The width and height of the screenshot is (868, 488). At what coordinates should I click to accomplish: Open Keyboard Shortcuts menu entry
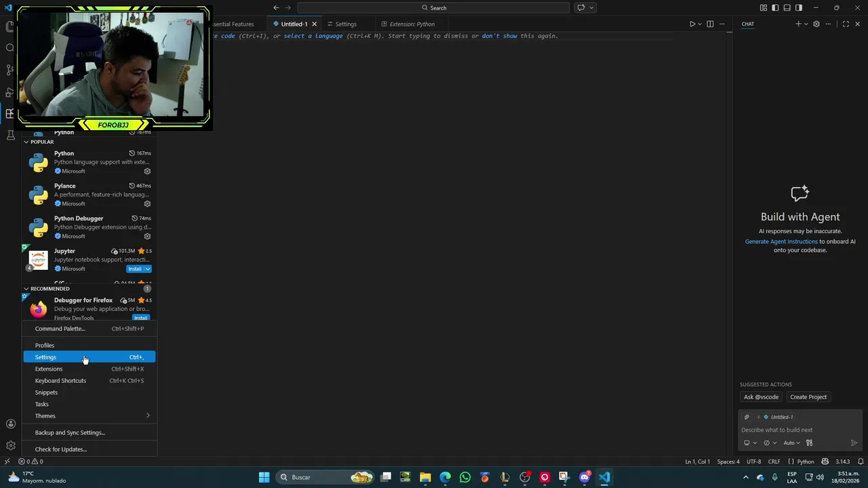[90, 381]
